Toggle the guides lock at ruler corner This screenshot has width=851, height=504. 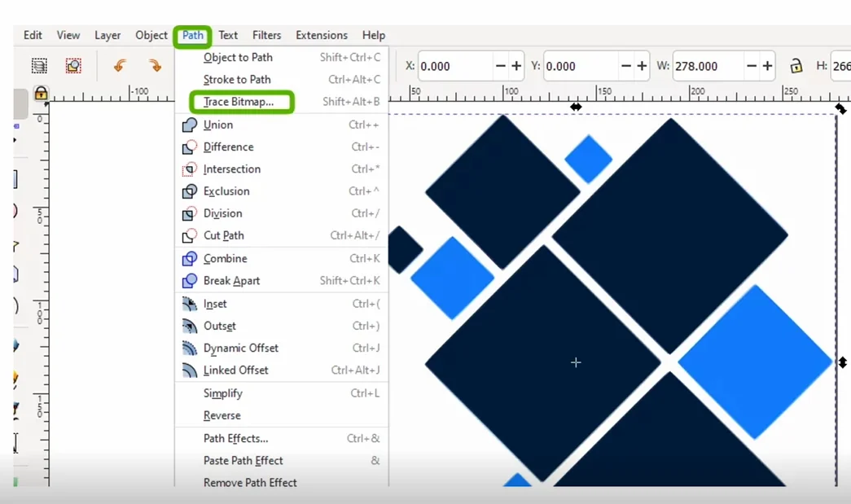(41, 94)
